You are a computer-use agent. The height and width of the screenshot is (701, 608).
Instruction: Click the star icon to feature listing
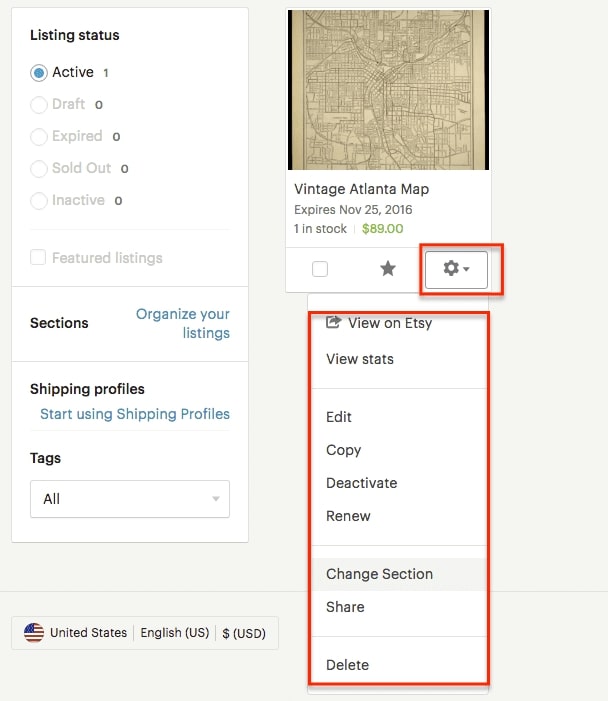[388, 269]
